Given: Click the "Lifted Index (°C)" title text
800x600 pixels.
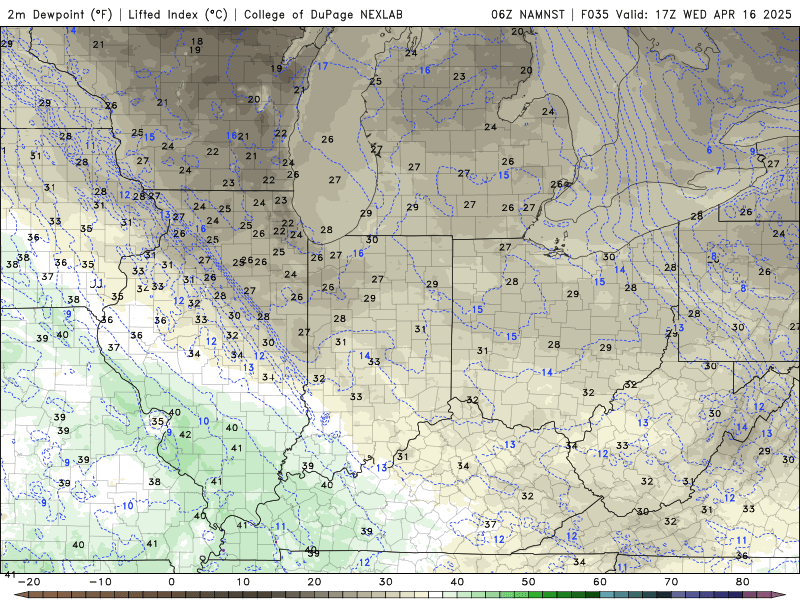Looking at the screenshot, I should (178, 14).
